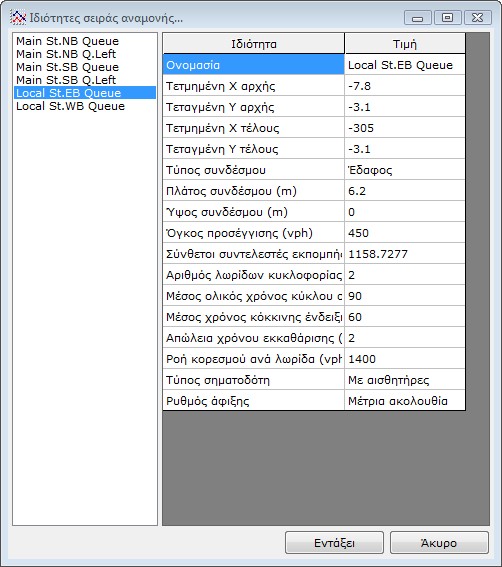Click the Όγκος προσέγγισης value 450
Image resolution: width=502 pixels, height=567 pixels.
pos(405,233)
